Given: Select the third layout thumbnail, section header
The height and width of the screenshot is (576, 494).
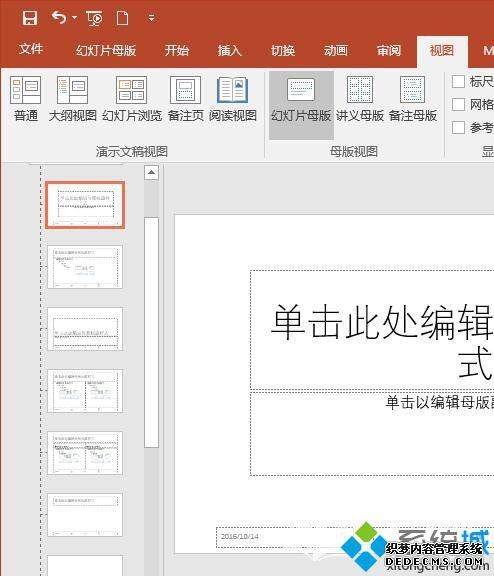Looking at the screenshot, I should [x=85, y=329].
